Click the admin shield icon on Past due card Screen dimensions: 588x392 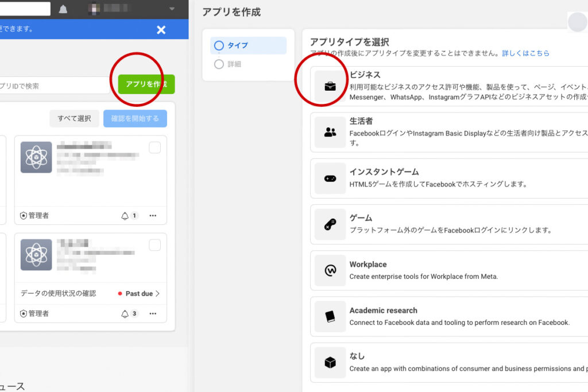click(23, 313)
